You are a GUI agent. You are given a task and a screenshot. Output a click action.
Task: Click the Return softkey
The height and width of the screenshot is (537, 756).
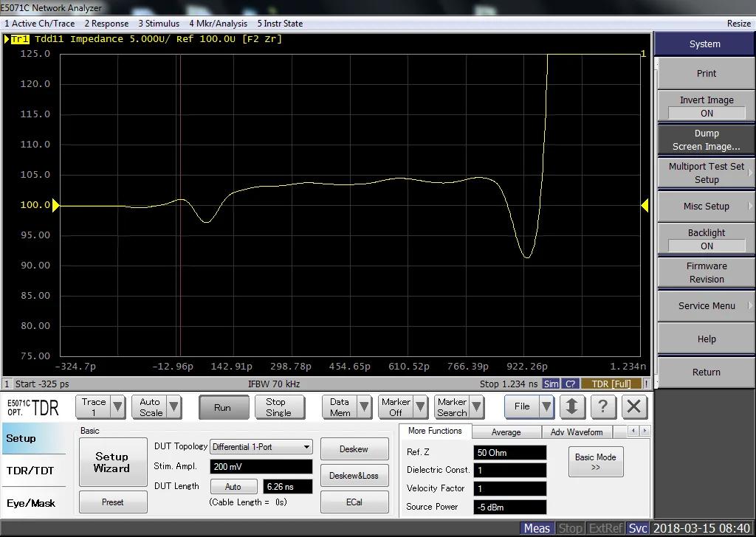point(707,372)
